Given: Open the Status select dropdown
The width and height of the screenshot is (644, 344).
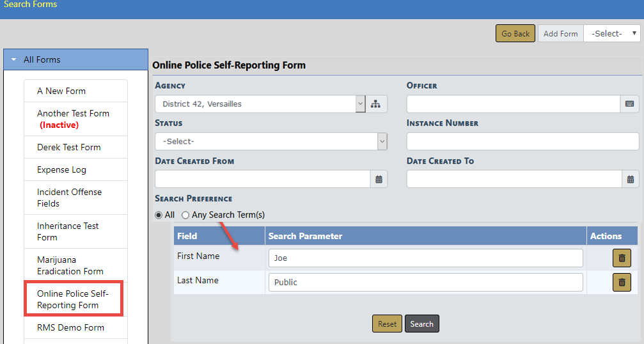Looking at the screenshot, I should point(382,141).
